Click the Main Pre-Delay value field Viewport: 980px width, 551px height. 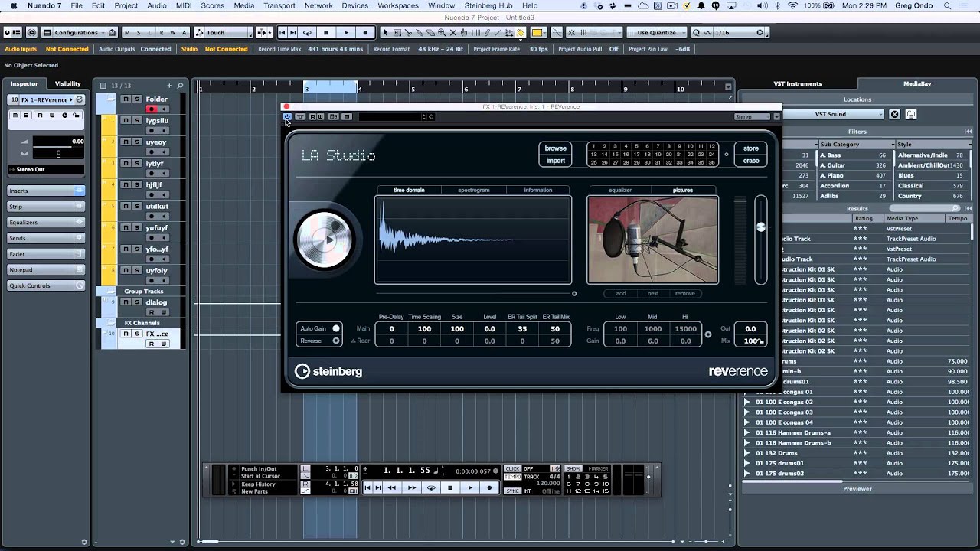pyautogui.click(x=391, y=328)
